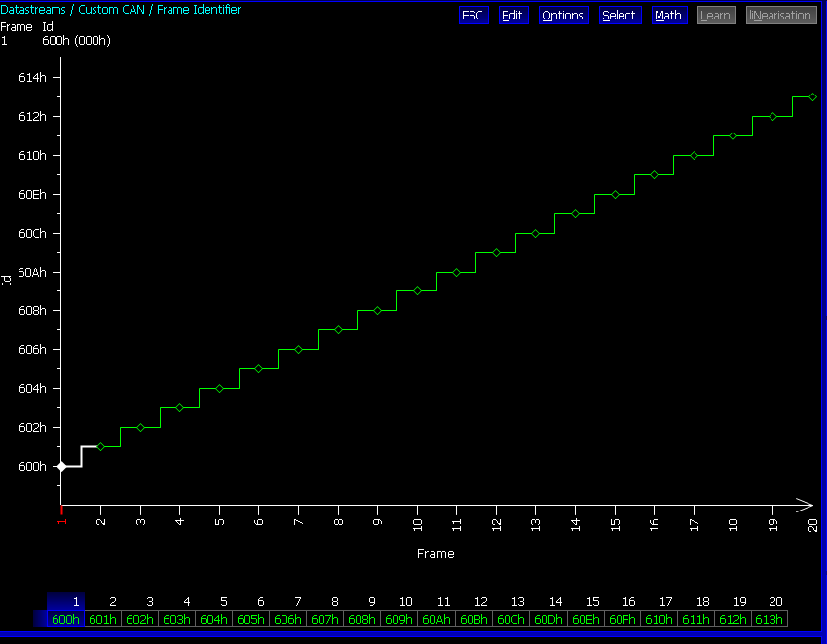Image resolution: width=827 pixels, height=644 pixels.
Task: Click the table cell containing 60Ah
Action: 436,619
